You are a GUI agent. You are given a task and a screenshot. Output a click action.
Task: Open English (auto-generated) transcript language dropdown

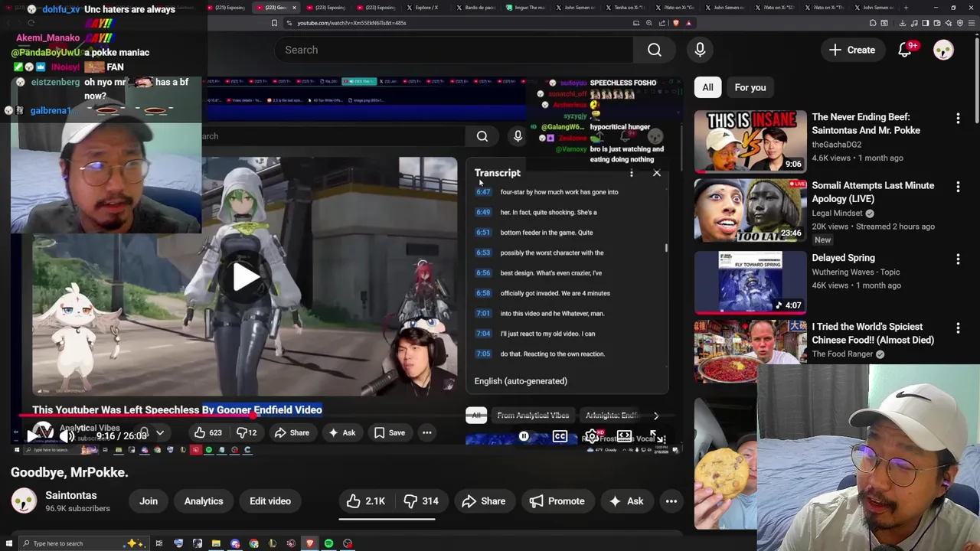[x=521, y=381]
